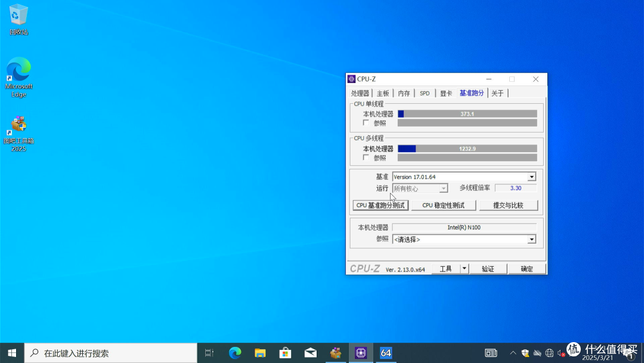Start the CPU 基准跑分测试 button
Viewport: 644px width, 363px height.
[x=380, y=205]
